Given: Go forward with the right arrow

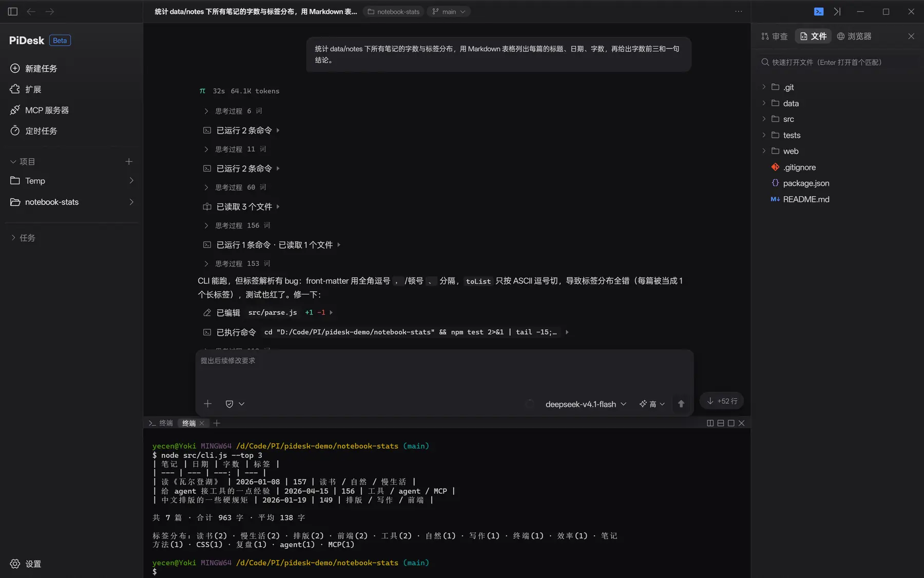Looking at the screenshot, I should 50,11.
